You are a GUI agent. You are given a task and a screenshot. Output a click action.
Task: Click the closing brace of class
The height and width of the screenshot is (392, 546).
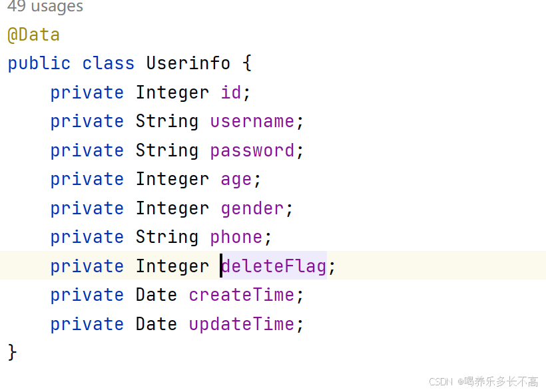point(12,352)
